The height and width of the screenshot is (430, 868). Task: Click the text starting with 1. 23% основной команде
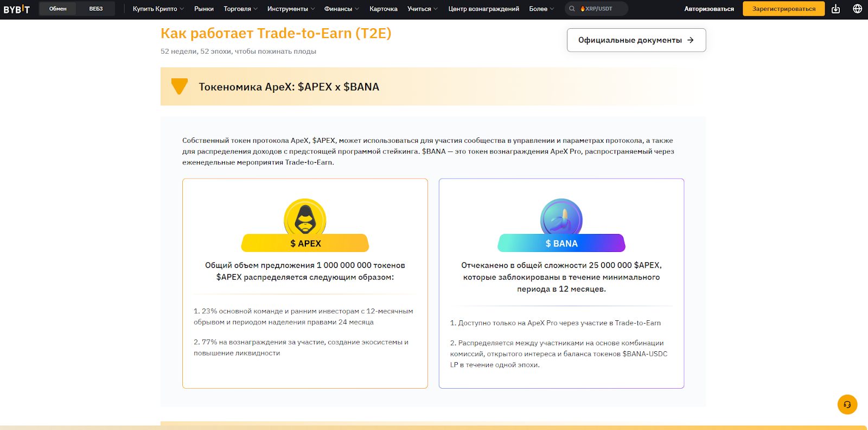(303, 317)
